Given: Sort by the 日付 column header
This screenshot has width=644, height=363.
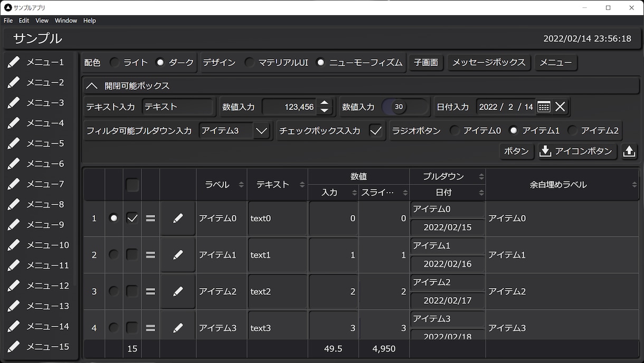Looking at the screenshot, I should tap(448, 192).
